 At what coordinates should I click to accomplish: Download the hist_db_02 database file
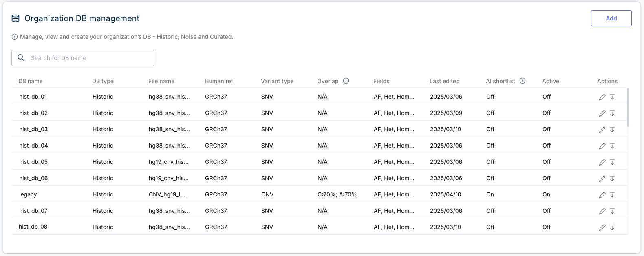click(612, 113)
